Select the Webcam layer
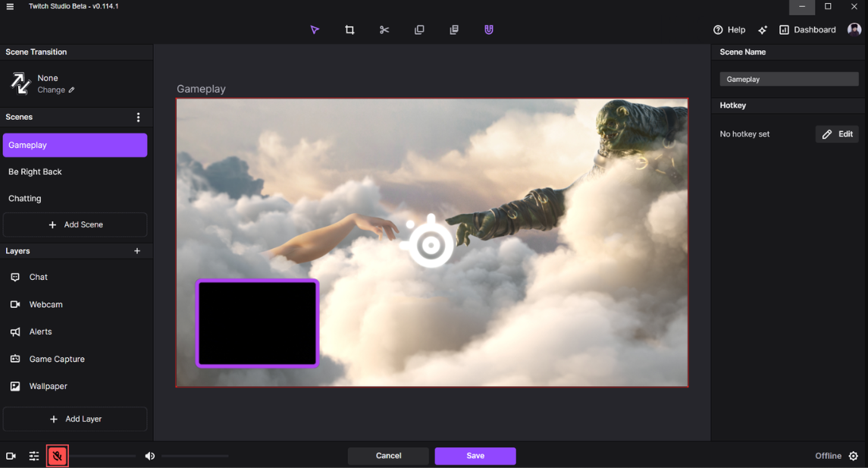The width and height of the screenshot is (868, 468). [x=75, y=304]
